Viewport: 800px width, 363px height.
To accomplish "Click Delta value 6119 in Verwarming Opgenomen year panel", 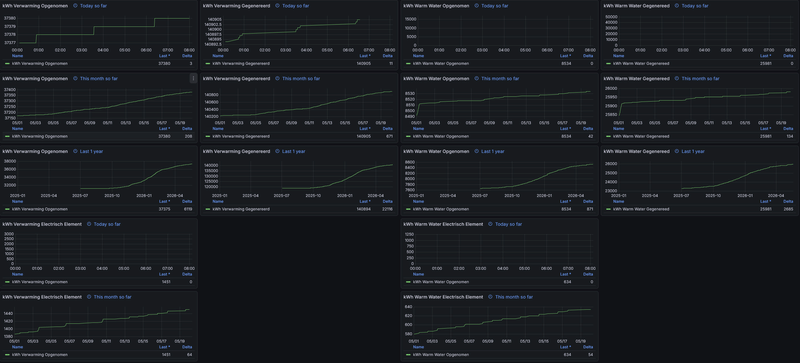I will click(x=188, y=209).
